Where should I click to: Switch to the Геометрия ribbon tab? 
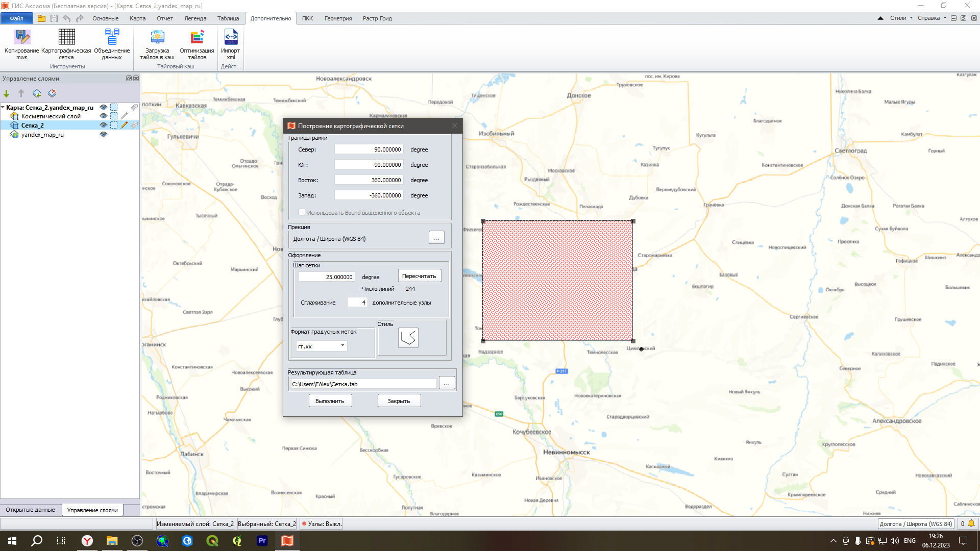pos(338,18)
